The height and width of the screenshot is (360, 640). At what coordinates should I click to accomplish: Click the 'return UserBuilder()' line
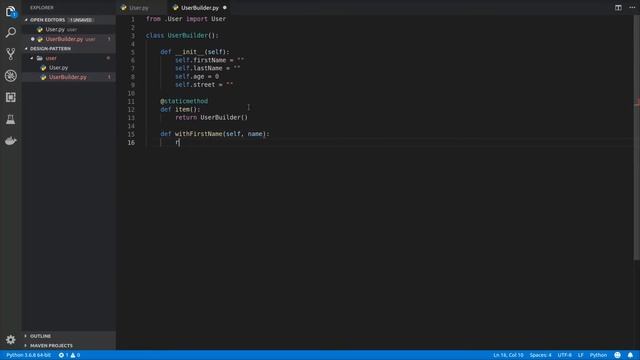[211, 118]
